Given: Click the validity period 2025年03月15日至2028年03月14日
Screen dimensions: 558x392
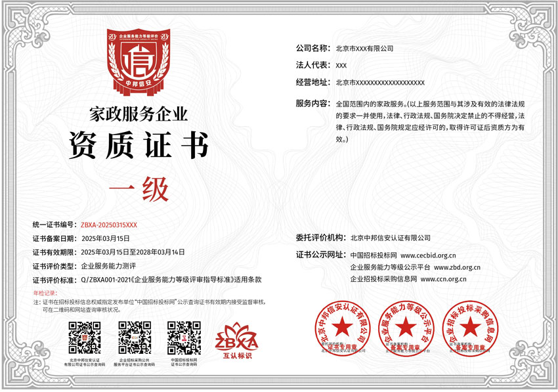Looking at the screenshot, I should click(x=133, y=252).
